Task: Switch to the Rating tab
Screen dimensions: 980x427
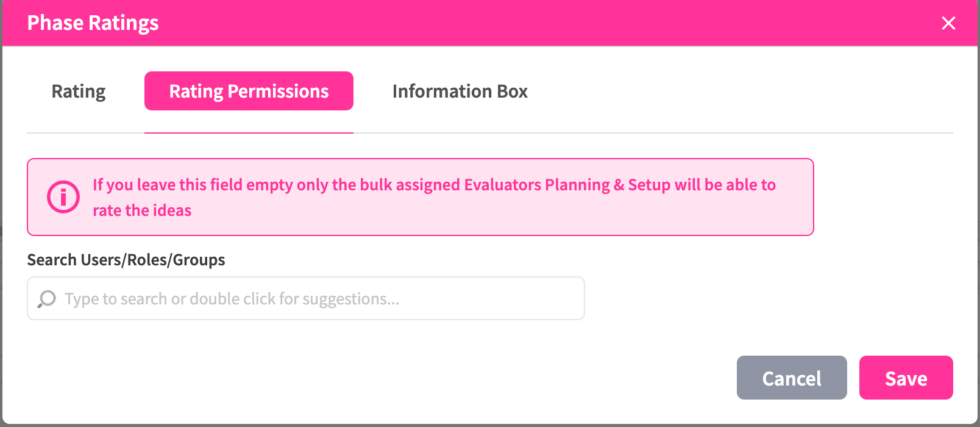Action: [79, 91]
